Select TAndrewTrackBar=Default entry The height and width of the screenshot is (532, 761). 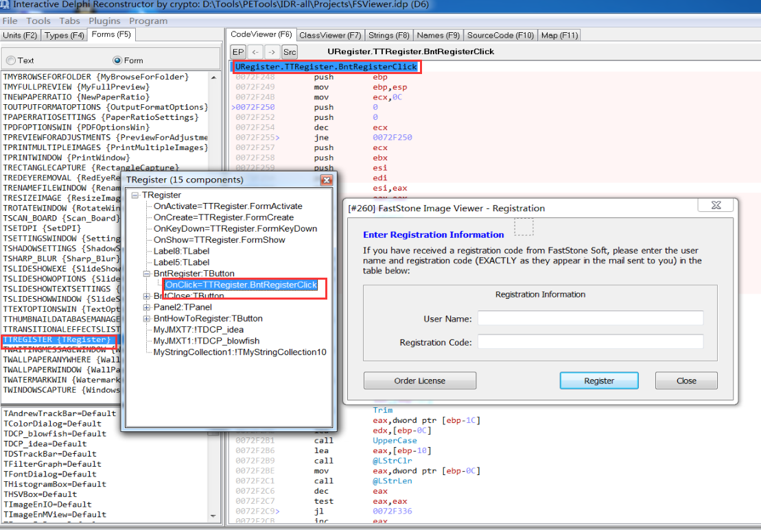pyautogui.click(x=60, y=414)
